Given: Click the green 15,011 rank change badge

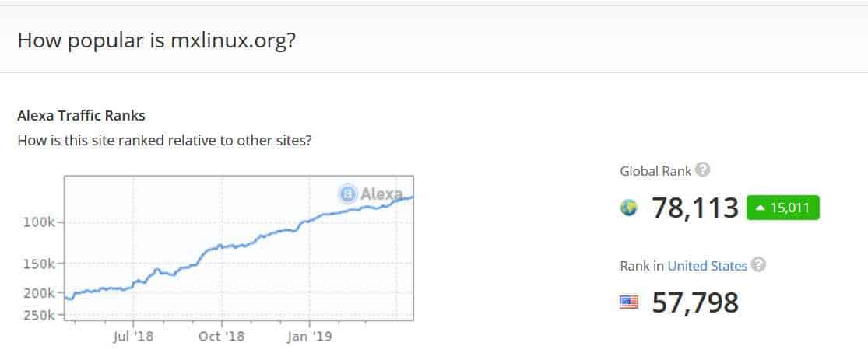Looking at the screenshot, I should tap(782, 208).
